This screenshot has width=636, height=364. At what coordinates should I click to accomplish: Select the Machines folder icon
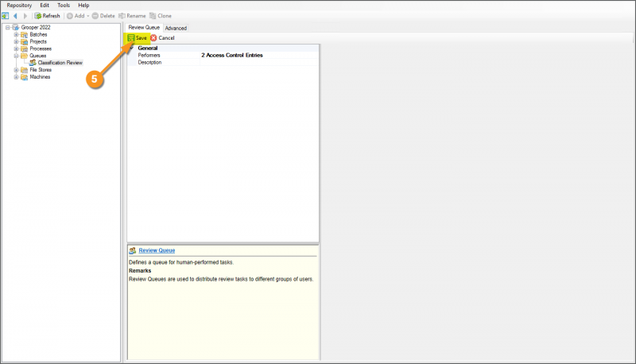[24, 76]
